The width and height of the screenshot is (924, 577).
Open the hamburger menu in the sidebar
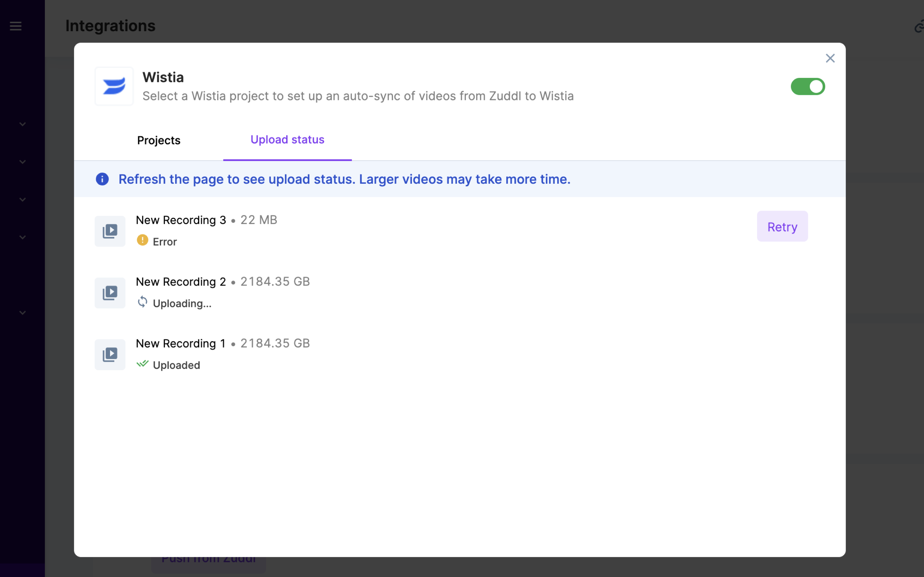tap(16, 26)
